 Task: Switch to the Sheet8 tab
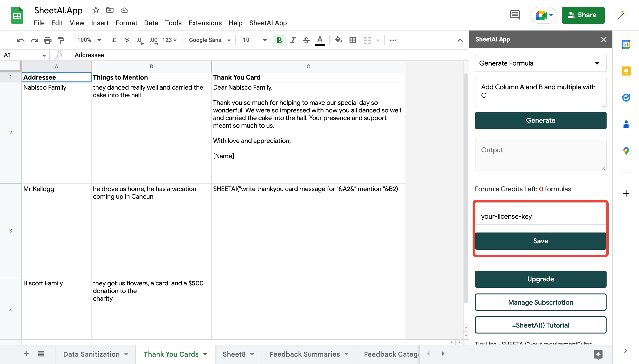click(x=238, y=354)
